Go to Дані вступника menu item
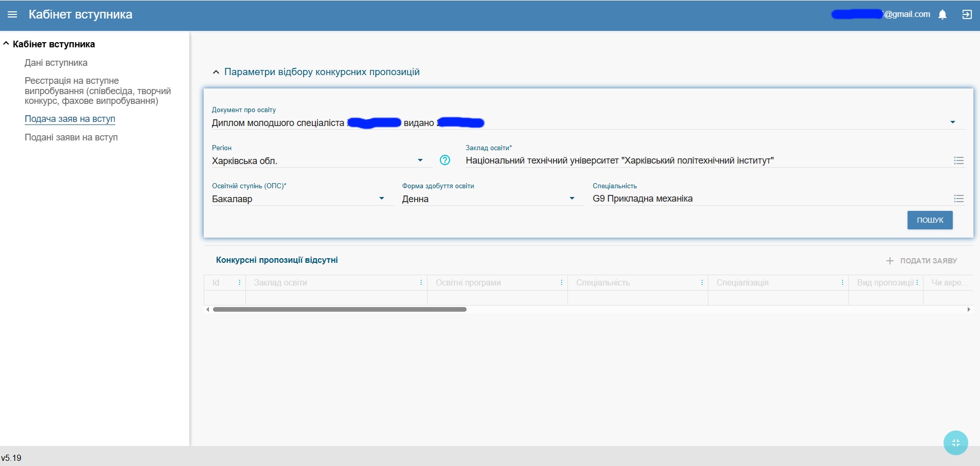980x466 pixels. coord(56,63)
